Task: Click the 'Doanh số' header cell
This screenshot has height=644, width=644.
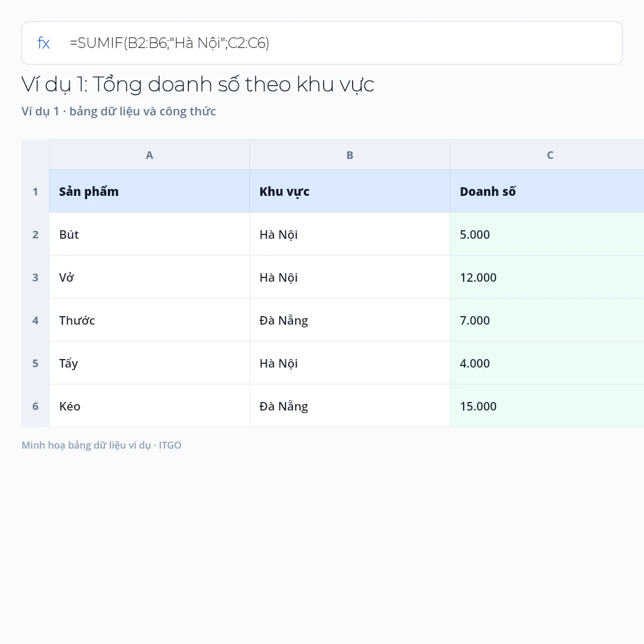Action: (547, 192)
